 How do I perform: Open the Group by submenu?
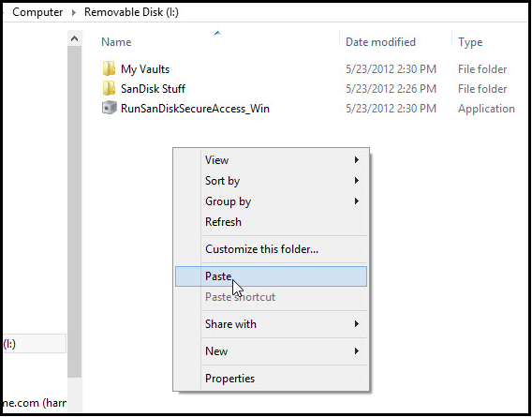point(271,201)
